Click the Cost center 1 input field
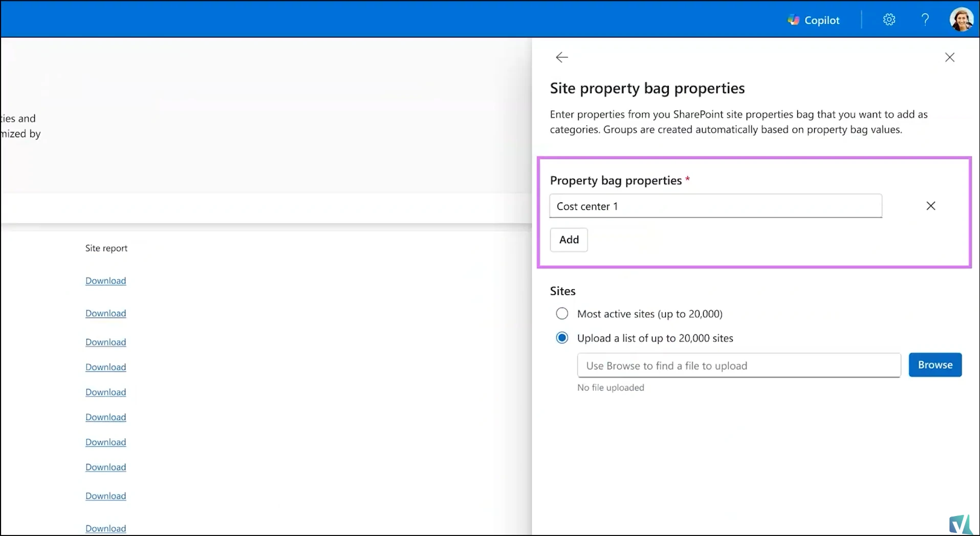The width and height of the screenshot is (980, 536). [715, 206]
